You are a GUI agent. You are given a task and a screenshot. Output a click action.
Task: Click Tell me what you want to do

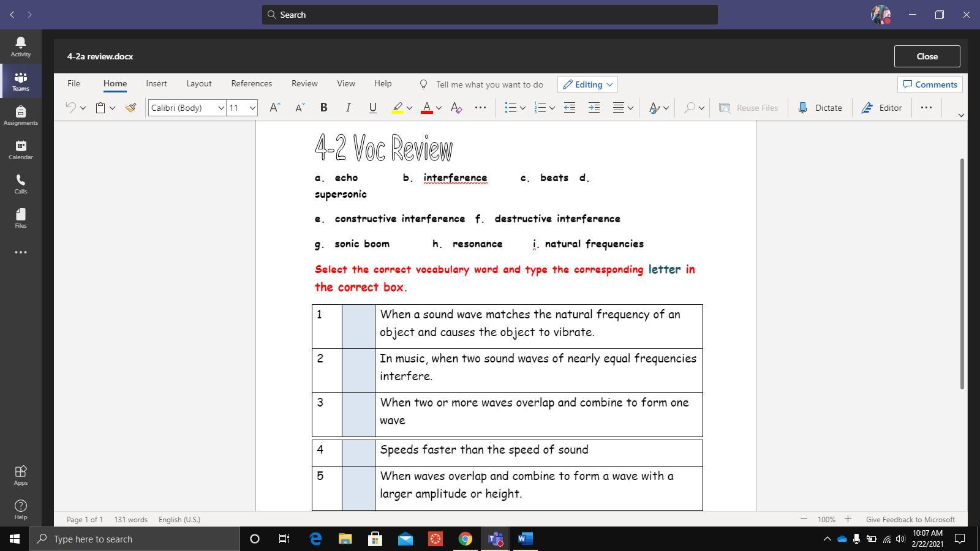click(489, 84)
